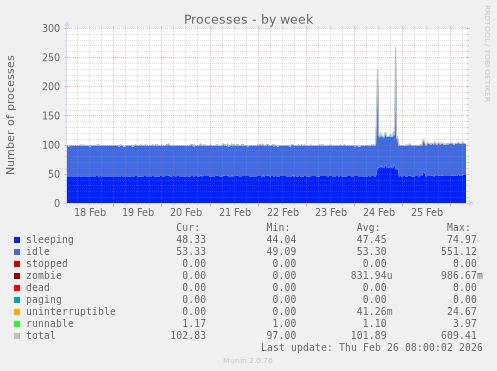Click the 300 y-axis tick label
Screen dimensions: 497x371
(x=51, y=28)
